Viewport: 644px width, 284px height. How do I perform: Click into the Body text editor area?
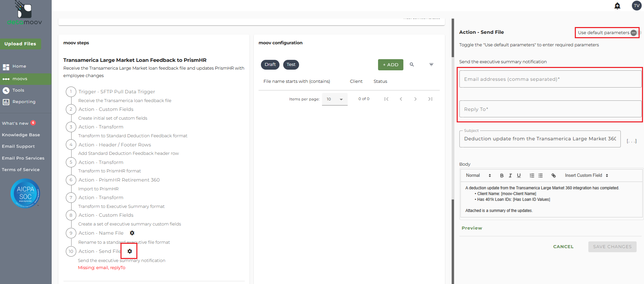click(551, 199)
